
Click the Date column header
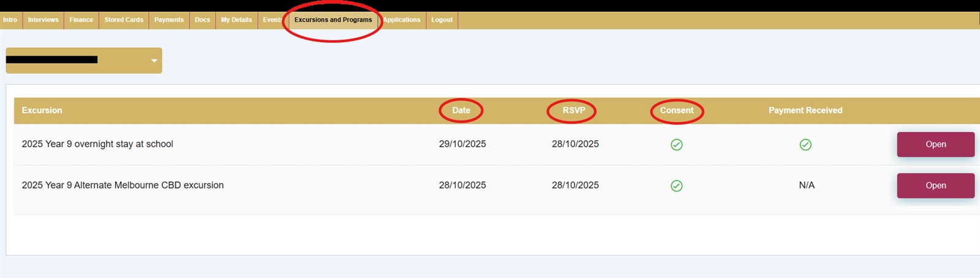[x=461, y=111]
